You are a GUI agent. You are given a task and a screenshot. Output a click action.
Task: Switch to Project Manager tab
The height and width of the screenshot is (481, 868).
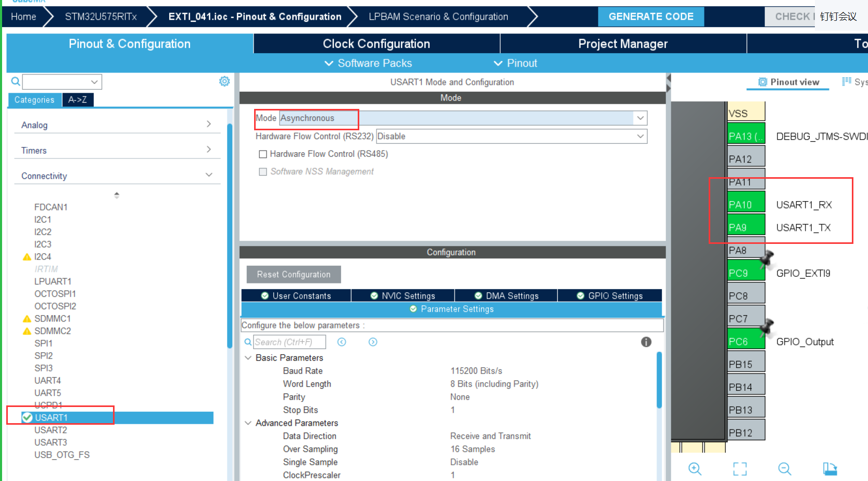(623, 44)
